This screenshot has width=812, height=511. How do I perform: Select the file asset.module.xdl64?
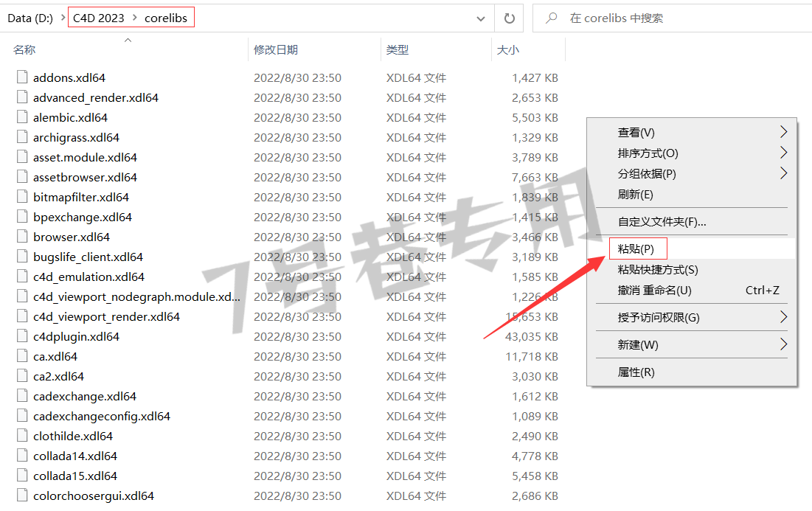pos(85,157)
